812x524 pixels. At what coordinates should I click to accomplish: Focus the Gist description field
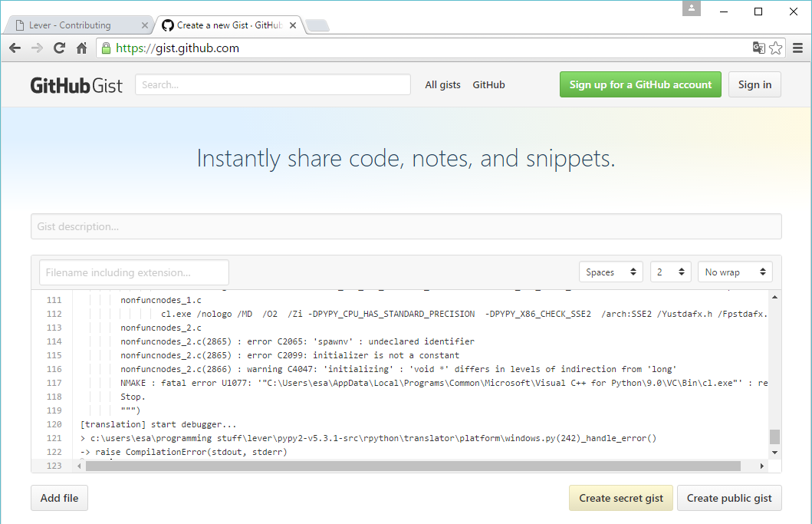pyautogui.click(x=406, y=227)
